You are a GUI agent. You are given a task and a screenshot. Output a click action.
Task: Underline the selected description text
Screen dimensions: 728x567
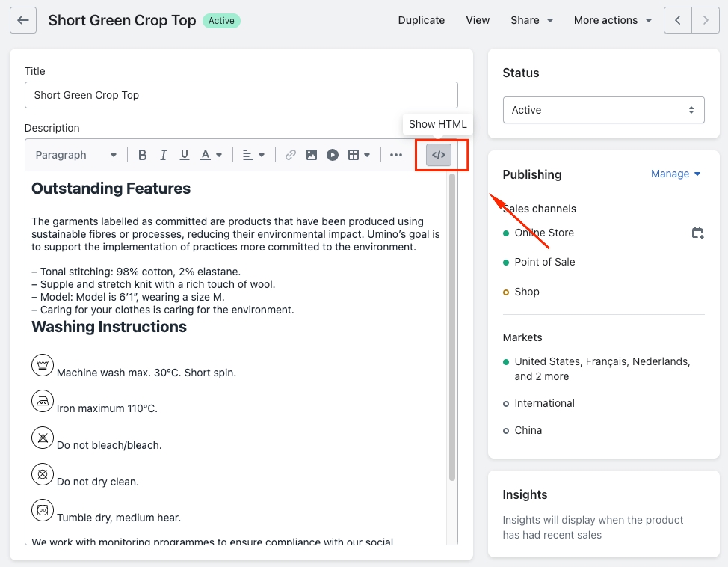click(184, 155)
